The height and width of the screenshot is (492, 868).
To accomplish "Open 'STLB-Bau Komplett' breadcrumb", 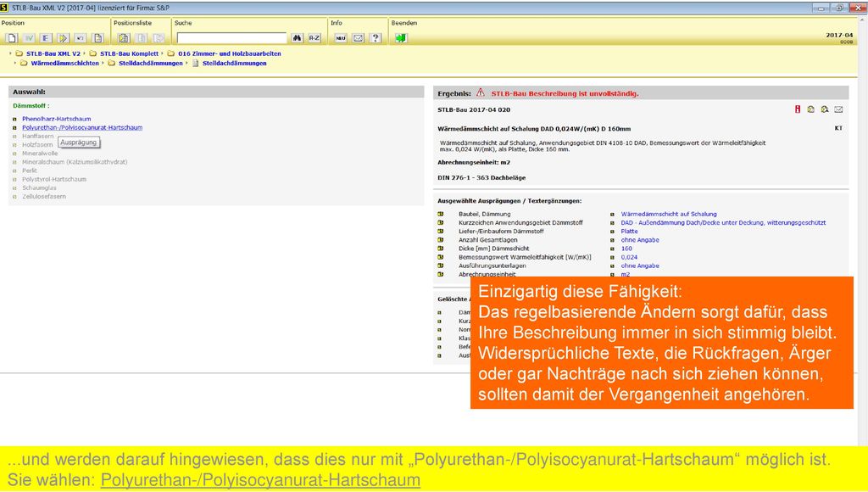I will point(129,53).
